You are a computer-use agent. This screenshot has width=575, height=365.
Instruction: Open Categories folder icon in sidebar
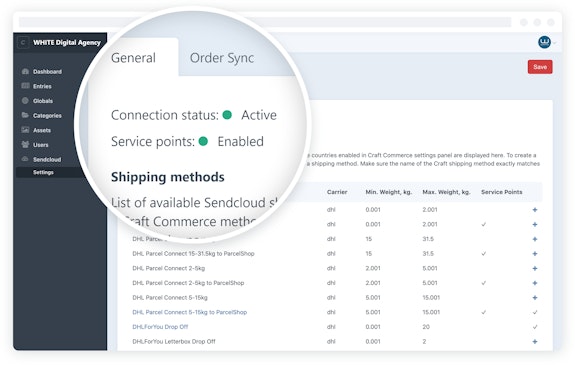pos(25,115)
